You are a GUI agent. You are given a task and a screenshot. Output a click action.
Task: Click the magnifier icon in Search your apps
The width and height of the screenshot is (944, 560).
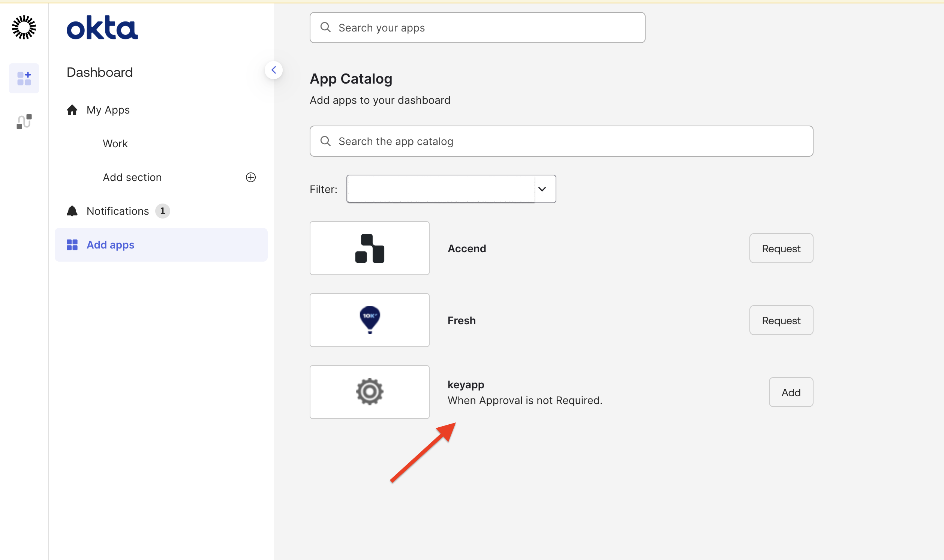tap(325, 27)
